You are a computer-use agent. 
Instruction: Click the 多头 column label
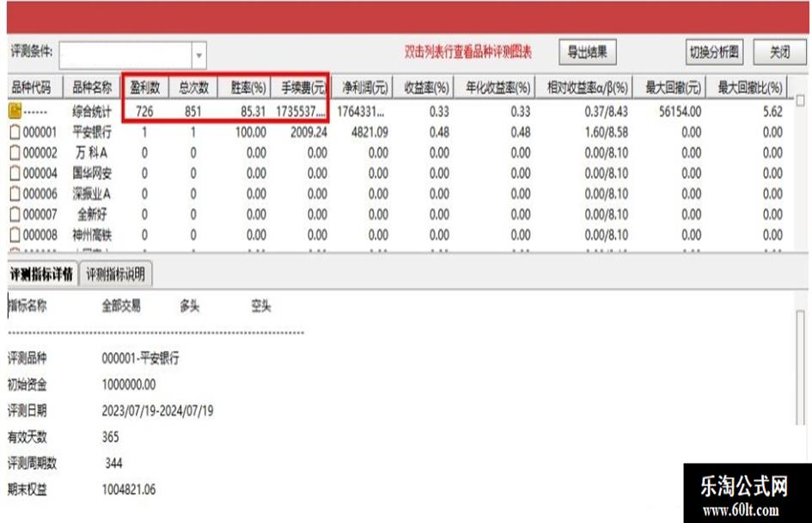pos(190,306)
